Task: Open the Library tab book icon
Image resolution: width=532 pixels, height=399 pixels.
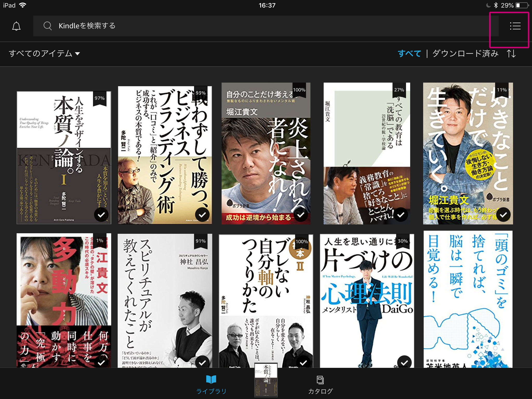Action: (x=211, y=380)
